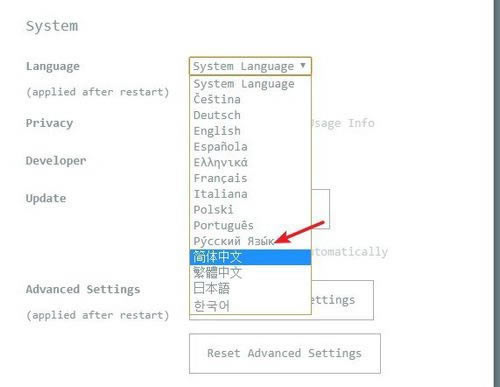Choose 한국어 Korean language option
The image size is (500, 387).
tap(250, 305)
